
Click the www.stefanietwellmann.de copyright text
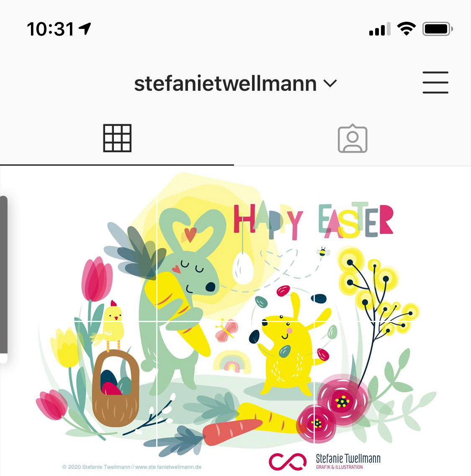[131, 467]
